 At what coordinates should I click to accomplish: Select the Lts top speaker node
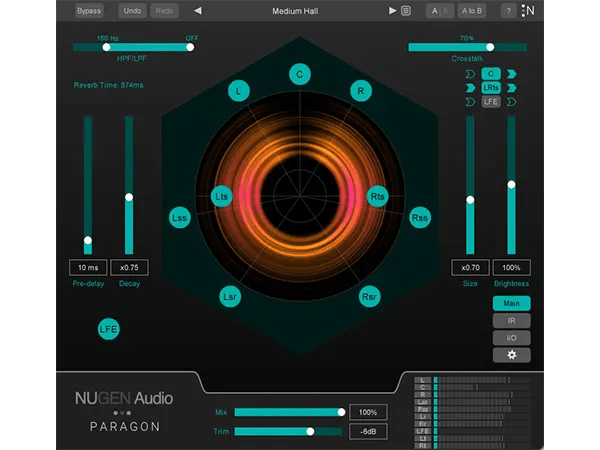tap(222, 197)
